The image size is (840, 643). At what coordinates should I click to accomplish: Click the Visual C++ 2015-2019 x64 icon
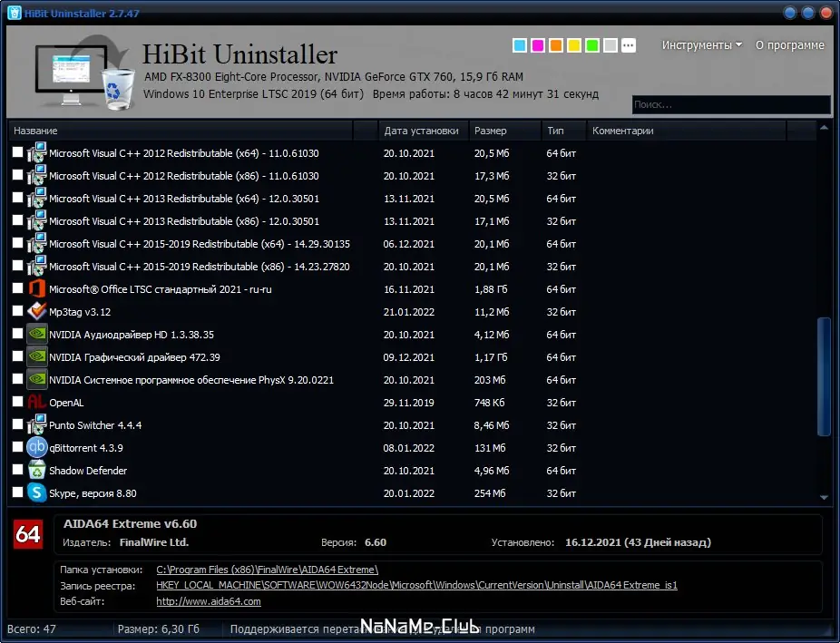(36, 244)
